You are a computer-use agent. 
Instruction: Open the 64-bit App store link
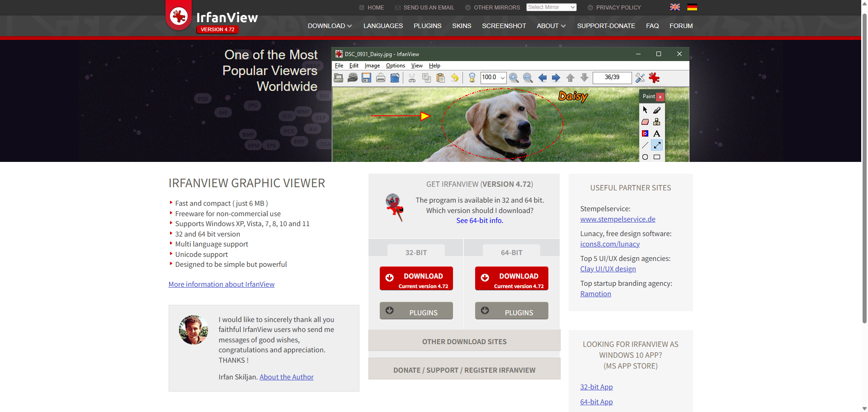(597, 402)
